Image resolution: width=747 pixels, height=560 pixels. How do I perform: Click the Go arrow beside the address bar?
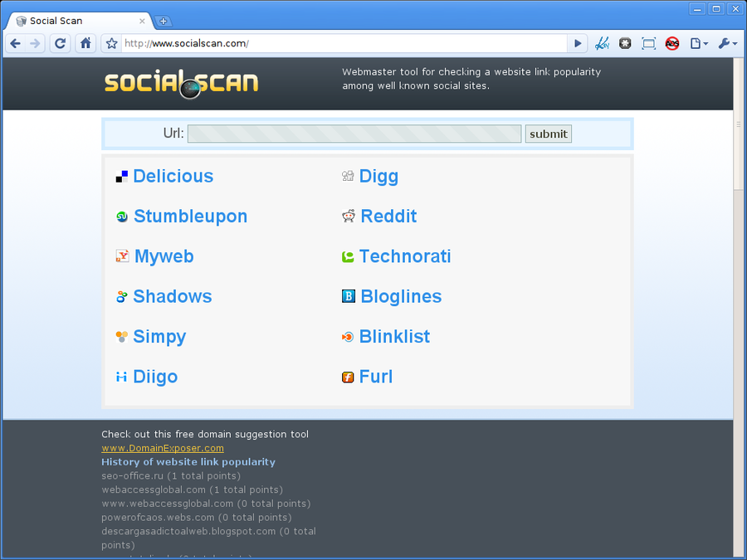pos(578,43)
